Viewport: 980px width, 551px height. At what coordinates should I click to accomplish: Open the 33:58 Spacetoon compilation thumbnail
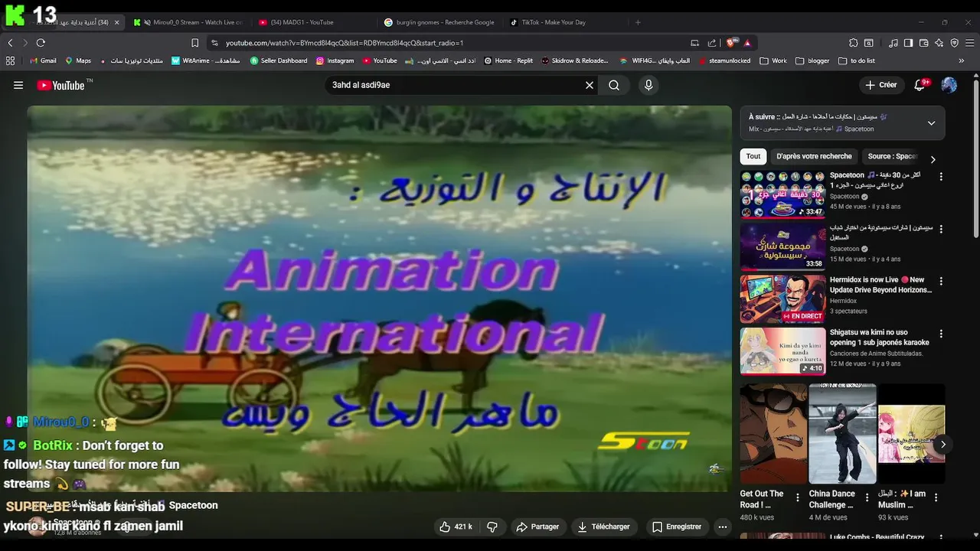[x=782, y=246]
